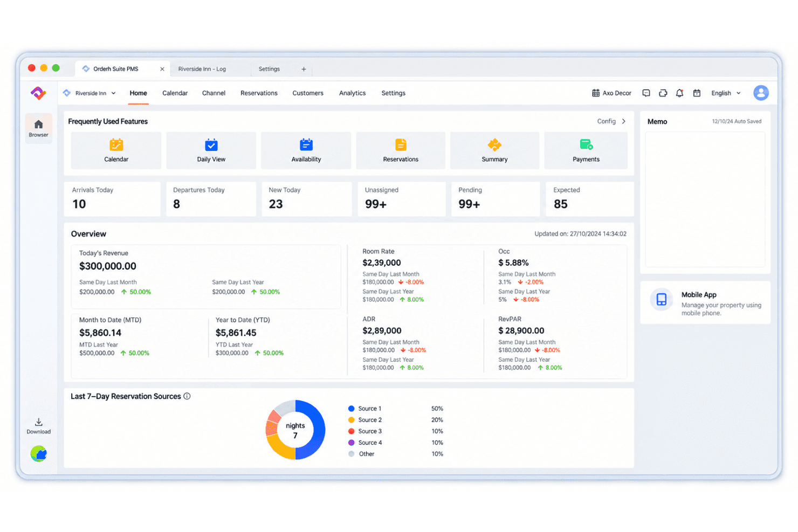Click the Calendar card under Frequently Used Features
The width and height of the screenshot is (798, 532).
pos(116,150)
